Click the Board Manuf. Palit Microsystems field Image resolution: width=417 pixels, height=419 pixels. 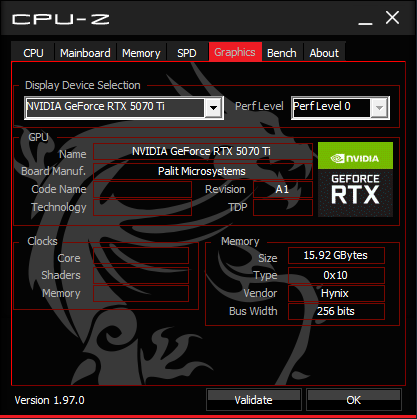pos(203,171)
